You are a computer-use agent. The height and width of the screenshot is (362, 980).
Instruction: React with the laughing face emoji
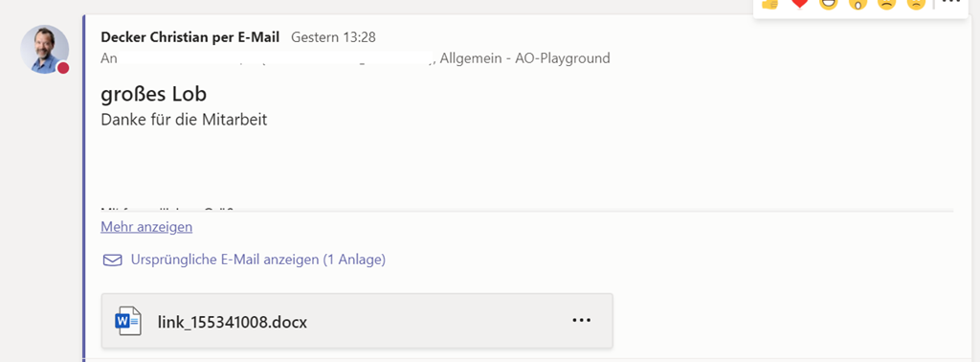click(828, 3)
